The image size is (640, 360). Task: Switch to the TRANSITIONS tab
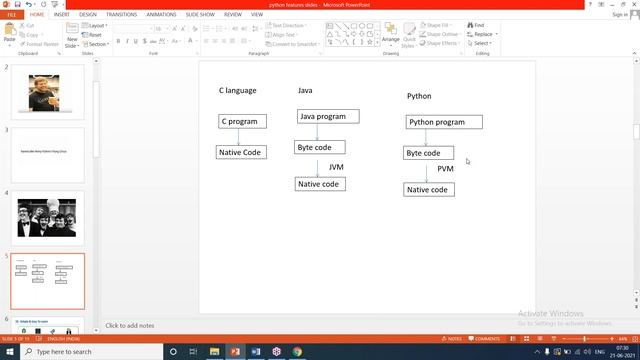click(x=122, y=14)
